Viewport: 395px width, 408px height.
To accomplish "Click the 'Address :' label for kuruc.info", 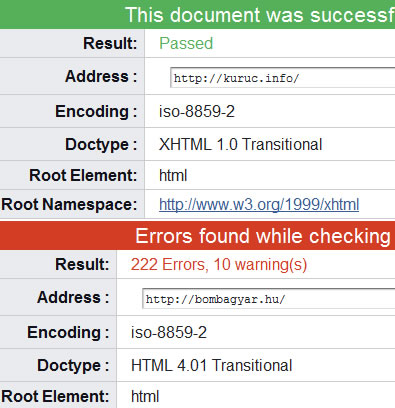I will [101, 76].
